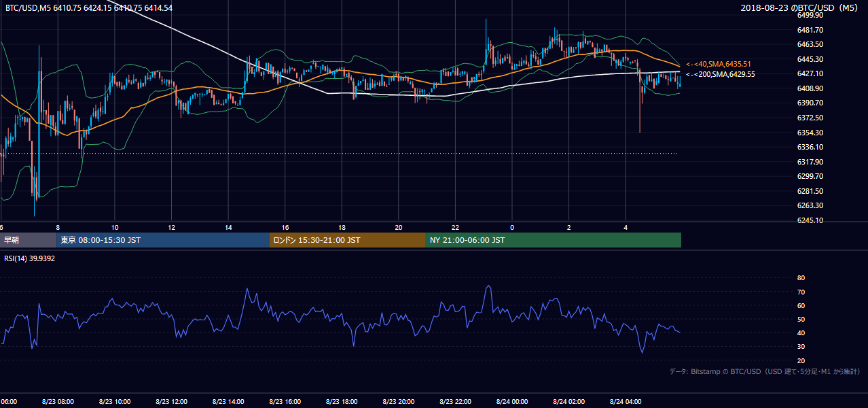Select the RSI scale value 70

[801, 292]
